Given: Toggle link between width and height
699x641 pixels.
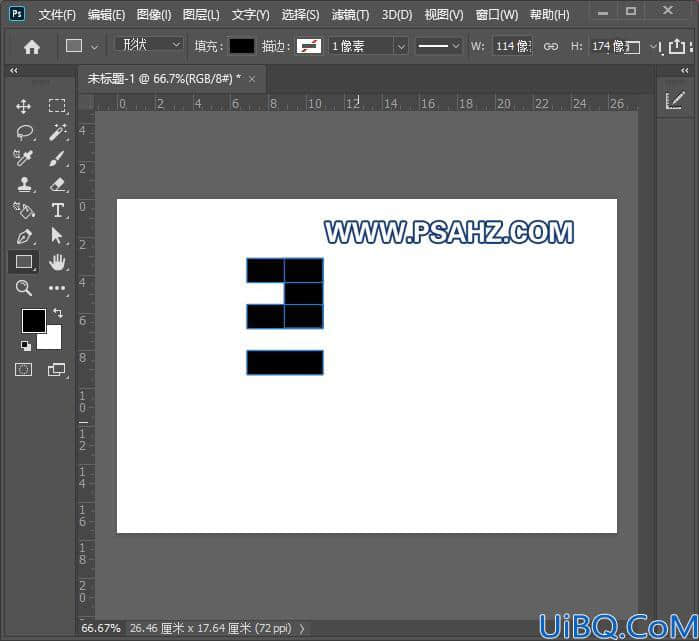Looking at the screenshot, I should [x=551, y=46].
